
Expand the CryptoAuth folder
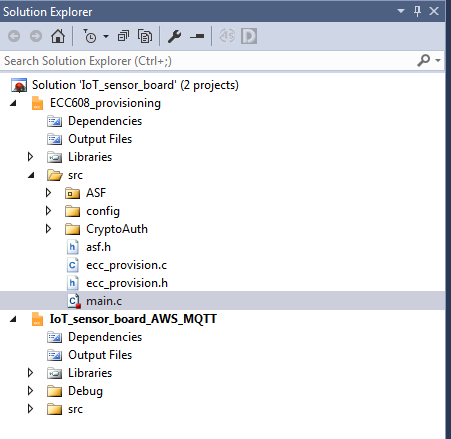click(48, 229)
